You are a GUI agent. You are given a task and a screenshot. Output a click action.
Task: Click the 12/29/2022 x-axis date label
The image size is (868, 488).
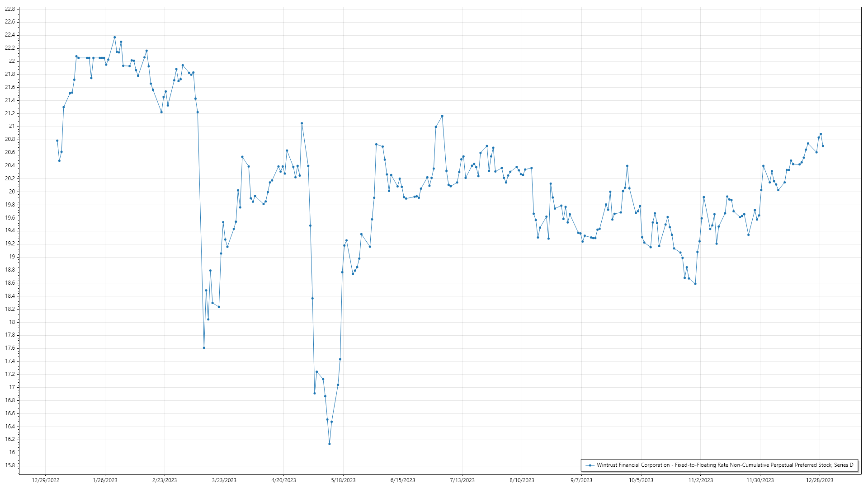point(46,480)
